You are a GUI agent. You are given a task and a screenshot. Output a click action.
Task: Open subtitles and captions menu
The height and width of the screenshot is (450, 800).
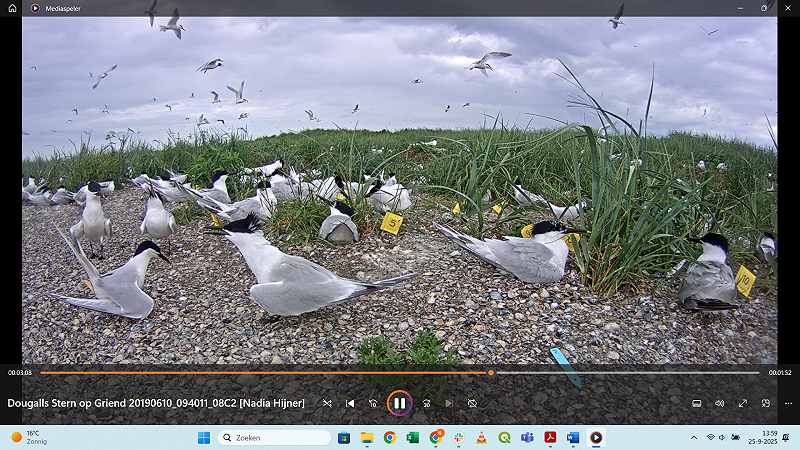(696, 403)
